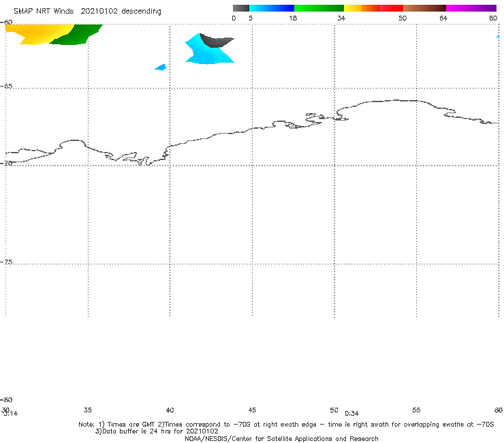The image size is (504, 443).
Task: Click the '80' label under the color bar
Action: [x=493, y=18]
